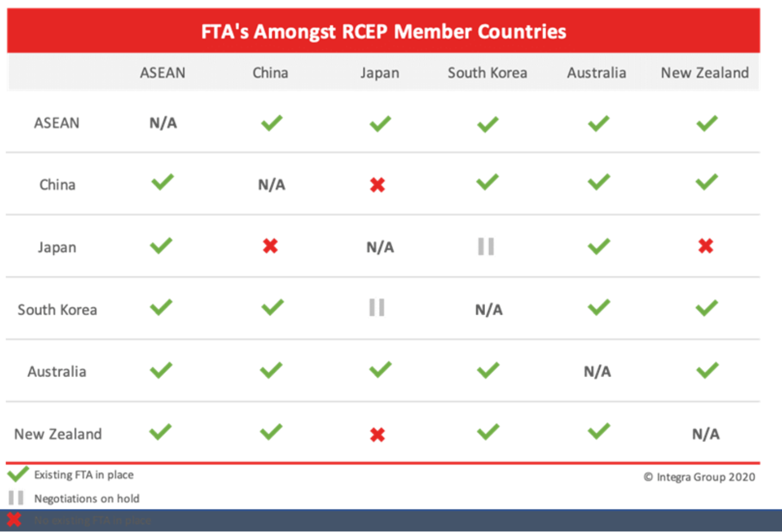
Task: Click the red X legend icon at bottom left
Action: point(14,520)
